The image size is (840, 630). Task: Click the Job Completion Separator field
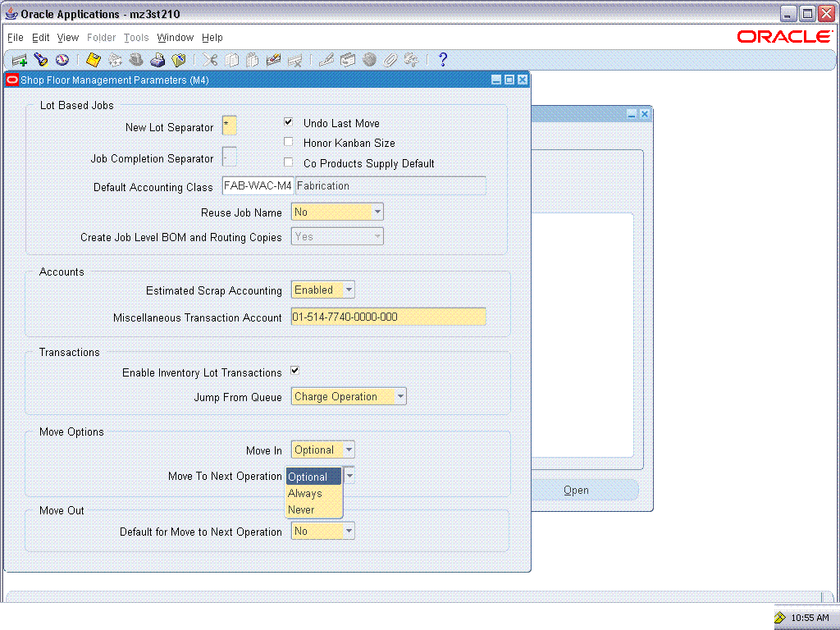point(230,157)
